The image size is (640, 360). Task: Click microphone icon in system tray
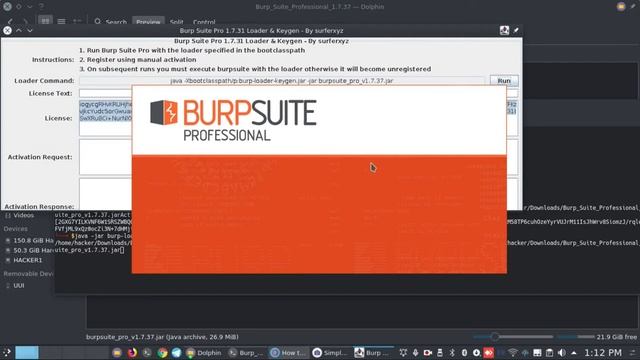[416, 352]
